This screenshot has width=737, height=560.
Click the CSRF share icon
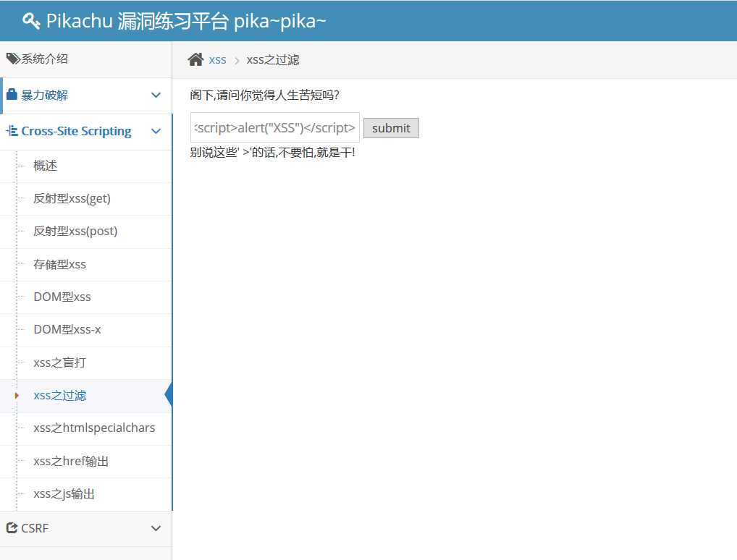[12, 528]
